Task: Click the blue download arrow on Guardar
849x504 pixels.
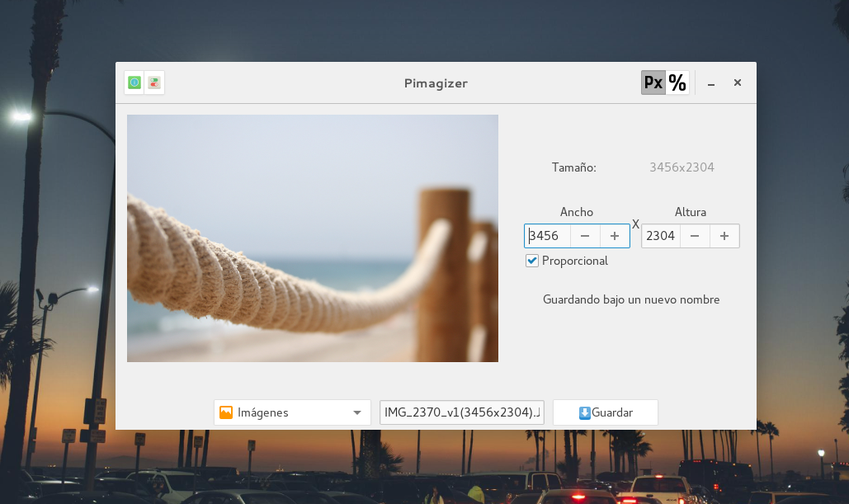Action: pyautogui.click(x=585, y=412)
